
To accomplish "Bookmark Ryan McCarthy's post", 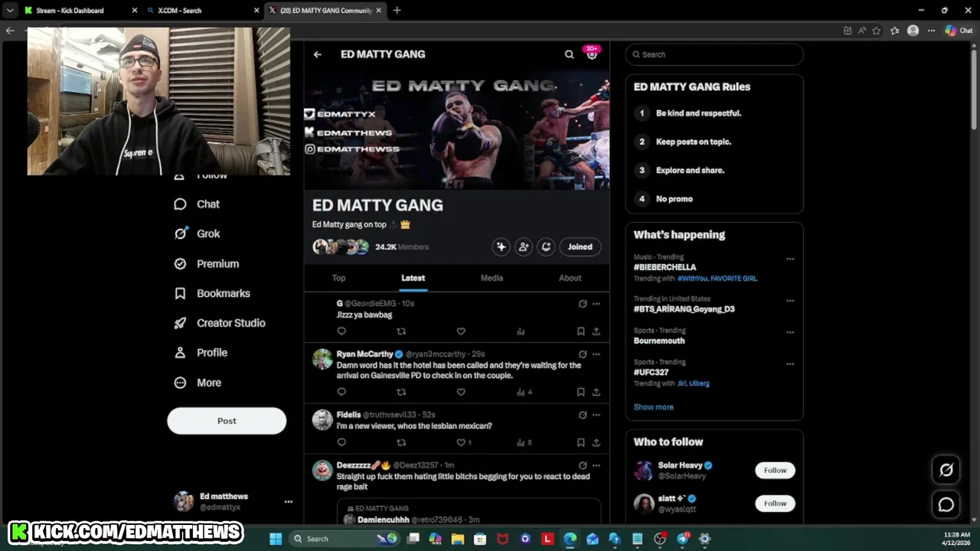I will click(x=580, y=392).
